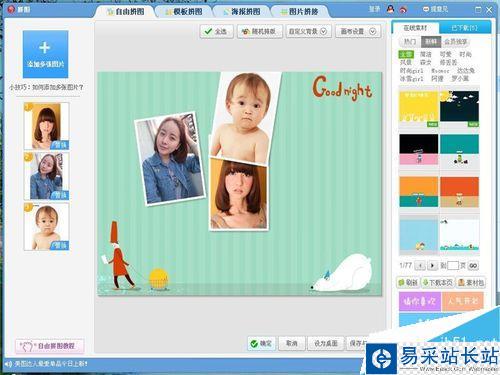Select the first woman photo thumbnail in left list
The width and height of the screenshot is (500, 375).
point(46,126)
